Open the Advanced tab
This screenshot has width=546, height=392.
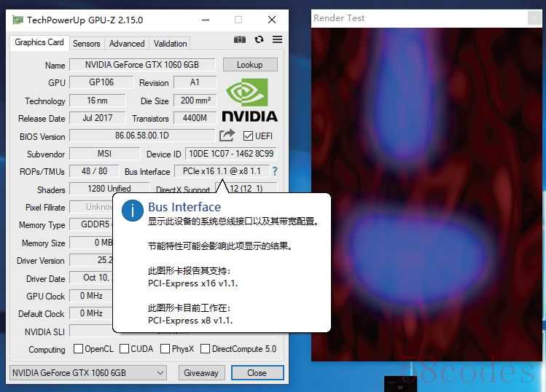(127, 44)
